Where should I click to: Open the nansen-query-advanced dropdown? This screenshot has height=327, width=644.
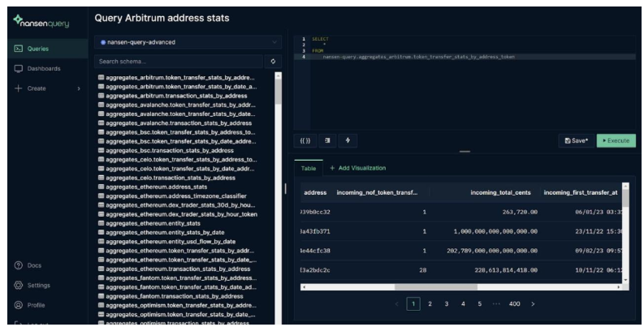click(188, 42)
